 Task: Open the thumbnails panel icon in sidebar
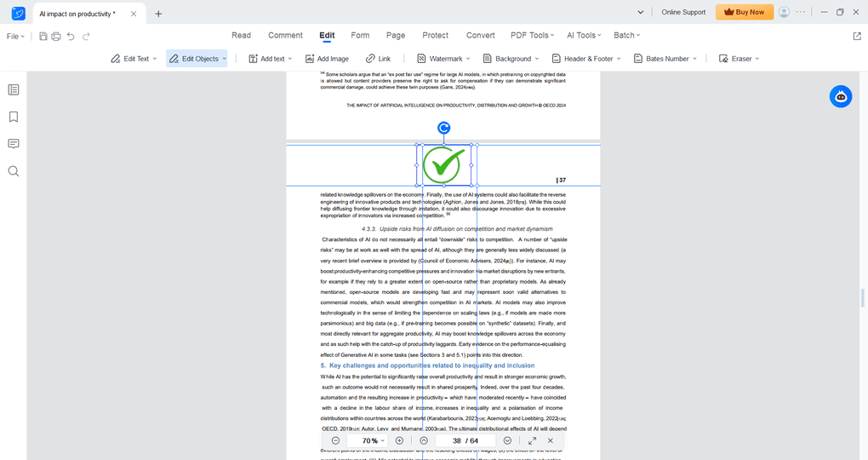tap(14, 89)
